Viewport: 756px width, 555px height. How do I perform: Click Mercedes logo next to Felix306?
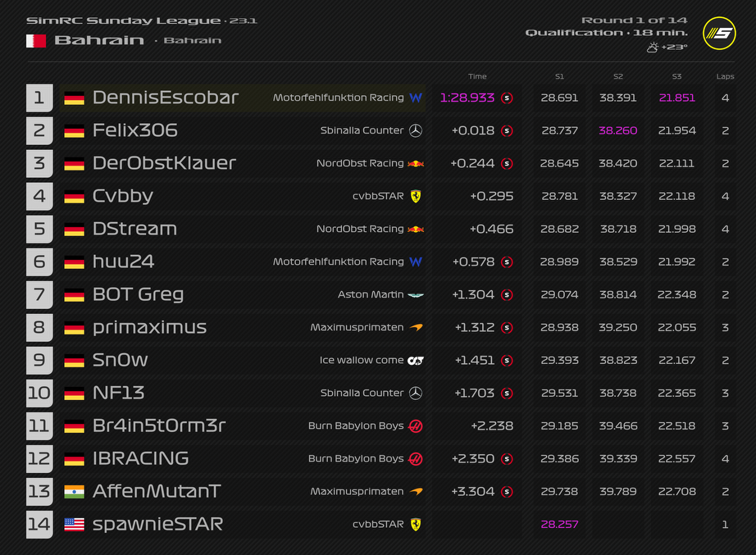tap(416, 130)
